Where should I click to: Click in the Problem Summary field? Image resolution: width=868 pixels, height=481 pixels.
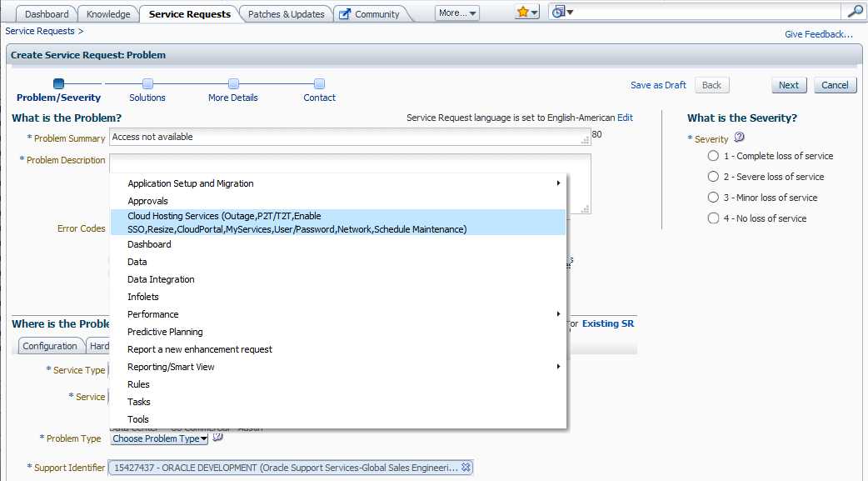350,138
